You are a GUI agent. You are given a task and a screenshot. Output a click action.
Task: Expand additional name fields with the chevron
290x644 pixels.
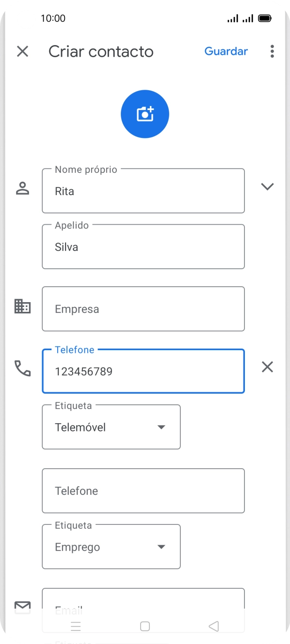(267, 186)
